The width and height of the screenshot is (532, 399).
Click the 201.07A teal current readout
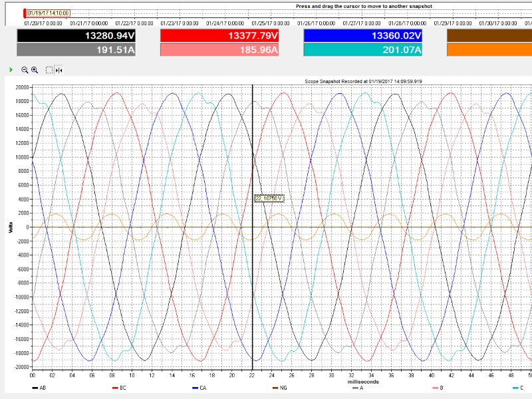[x=362, y=50]
